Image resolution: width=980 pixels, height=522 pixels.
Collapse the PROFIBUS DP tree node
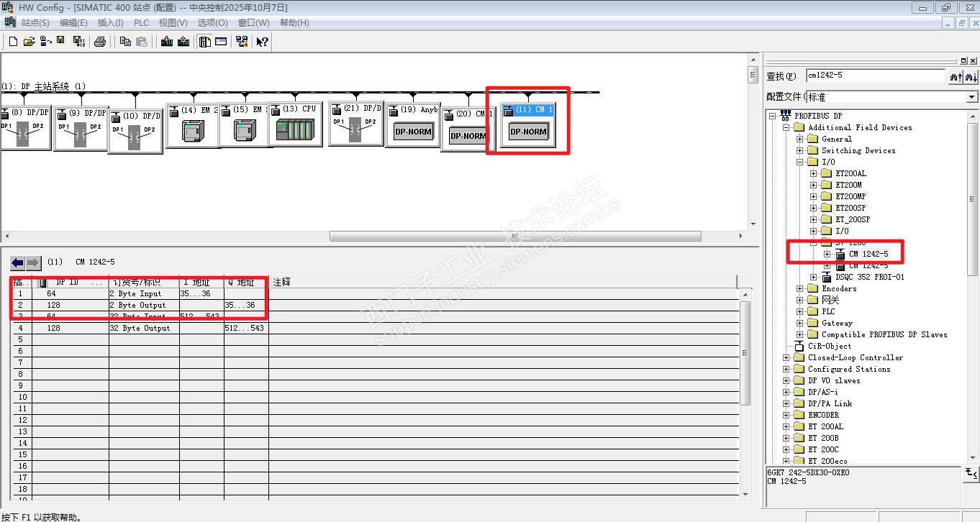pos(773,116)
